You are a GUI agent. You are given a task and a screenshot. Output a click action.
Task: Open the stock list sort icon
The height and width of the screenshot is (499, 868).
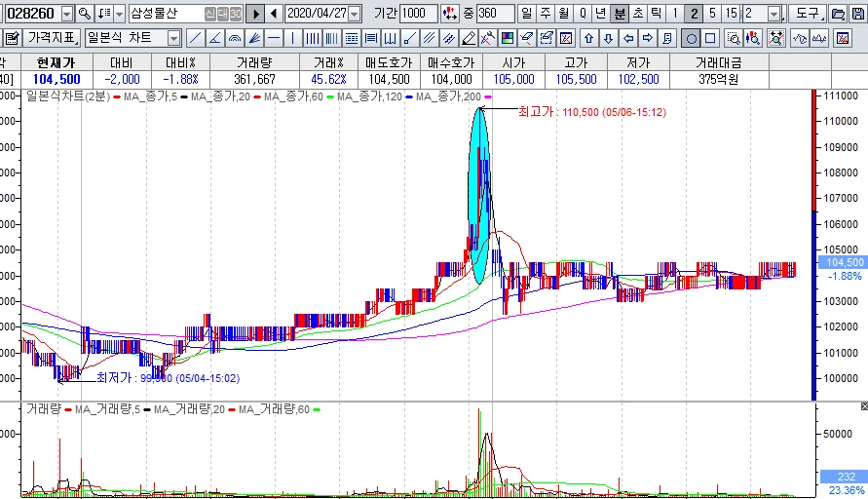(104, 14)
